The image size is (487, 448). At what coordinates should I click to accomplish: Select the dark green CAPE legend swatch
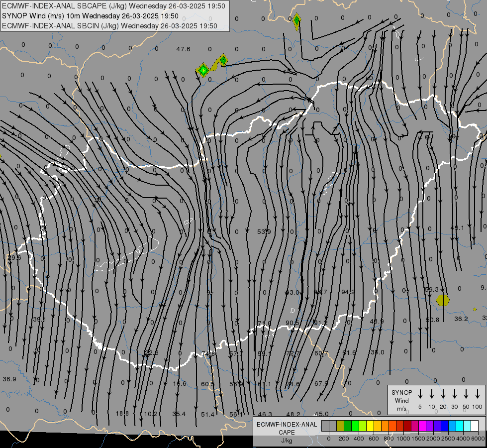click(348, 426)
